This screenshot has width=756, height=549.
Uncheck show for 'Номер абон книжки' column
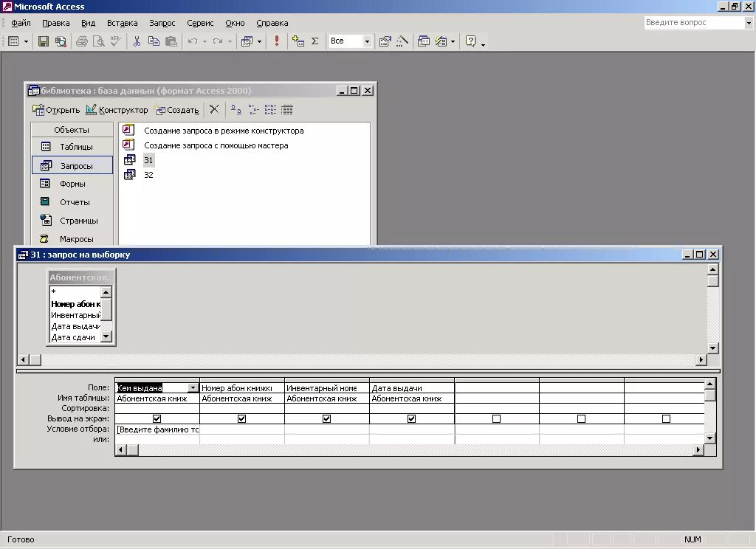[241, 419]
